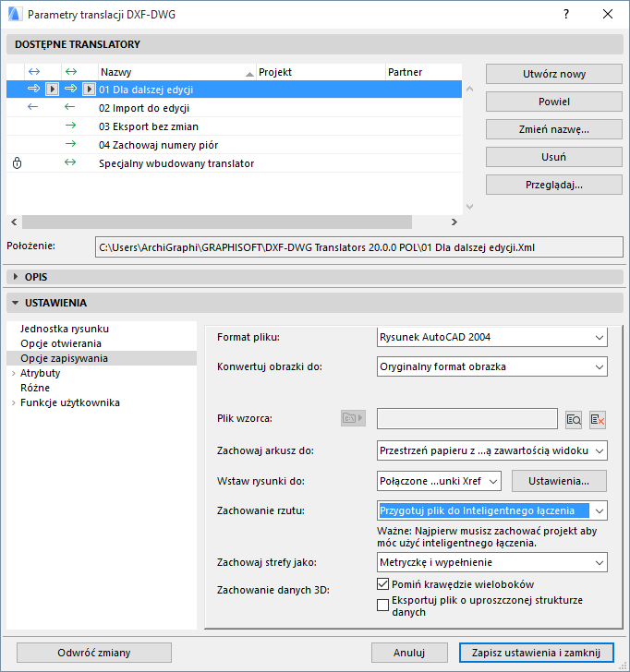
Task: Click blue arrow icon in '01 Dla dalszej edycji' row
Action: [33, 89]
